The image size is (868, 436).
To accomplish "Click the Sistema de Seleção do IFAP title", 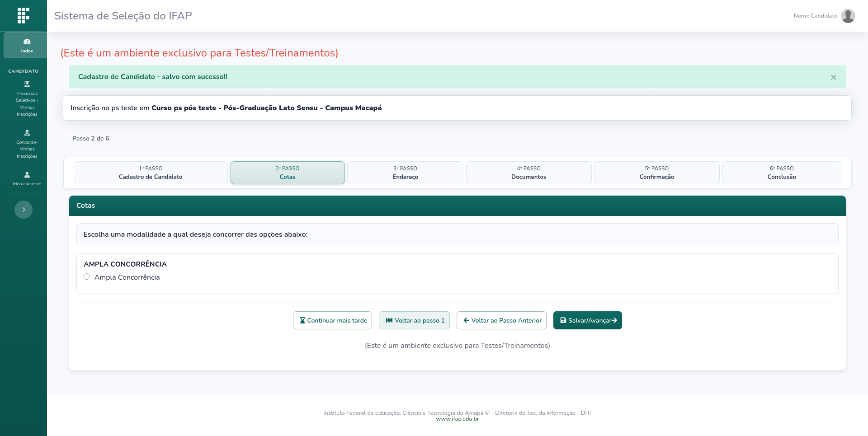I will coord(123,16).
